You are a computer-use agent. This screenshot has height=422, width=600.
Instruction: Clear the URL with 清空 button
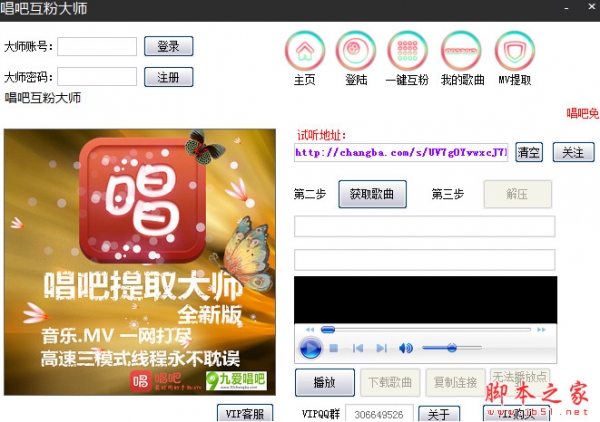pyautogui.click(x=529, y=152)
